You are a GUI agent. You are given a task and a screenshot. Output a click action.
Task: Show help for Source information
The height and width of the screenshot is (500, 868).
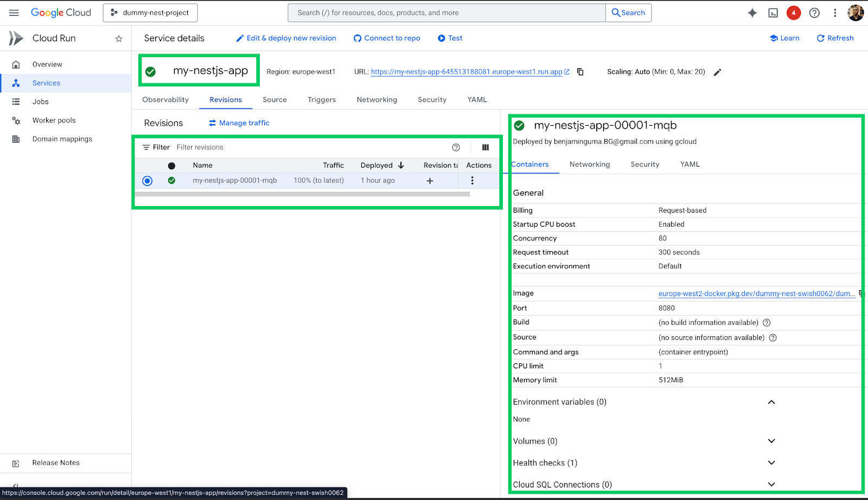click(773, 337)
